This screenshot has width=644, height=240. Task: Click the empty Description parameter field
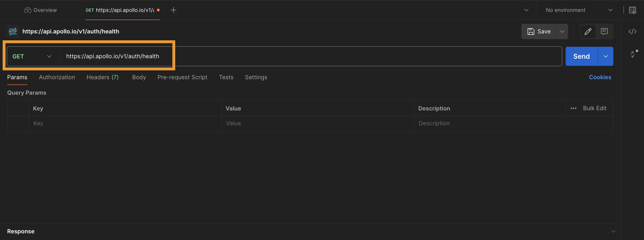[514, 124]
